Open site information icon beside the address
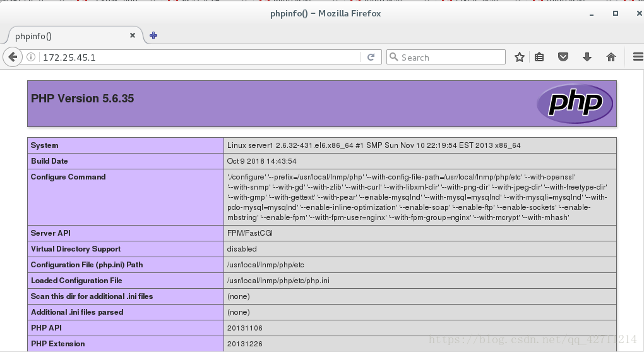The width and height of the screenshot is (644, 352). click(31, 57)
